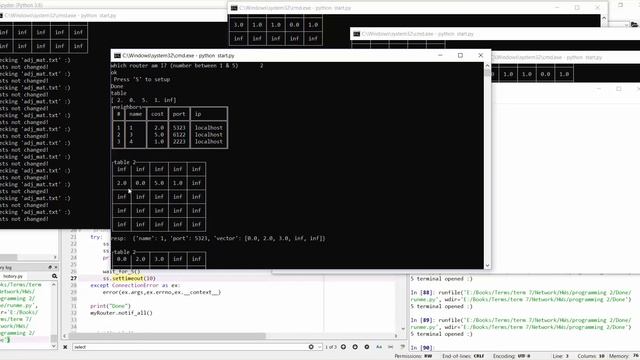Click scroll-up arrow of top-center cmd window
Viewport: 640px width, 360px height.
click(x=604, y=18)
